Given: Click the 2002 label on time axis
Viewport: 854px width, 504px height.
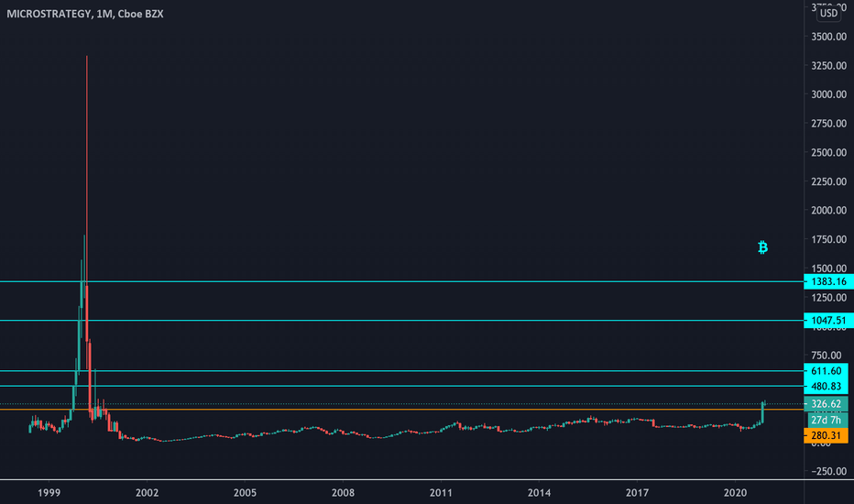Looking at the screenshot, I should pyautogui.click(x=147, y=493).
